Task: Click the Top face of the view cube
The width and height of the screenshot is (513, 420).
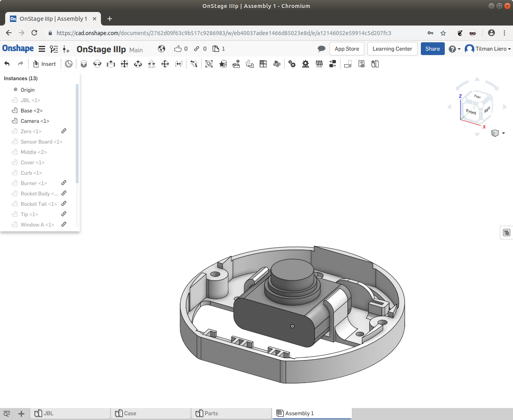Action: pos(477,96)
